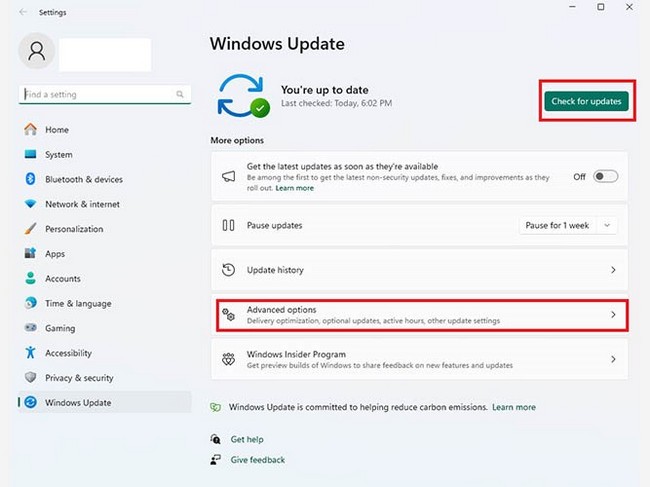
Task: Open the Apps settings label
Action: pyautogui.click(x=55, y=254)
